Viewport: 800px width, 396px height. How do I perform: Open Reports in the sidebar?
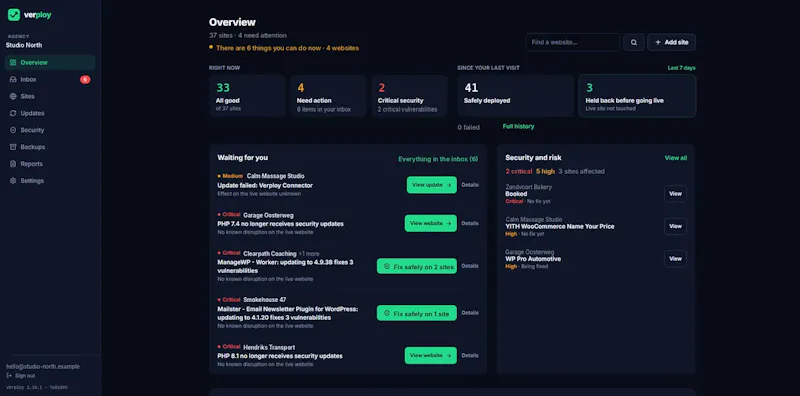pos(50,164)
